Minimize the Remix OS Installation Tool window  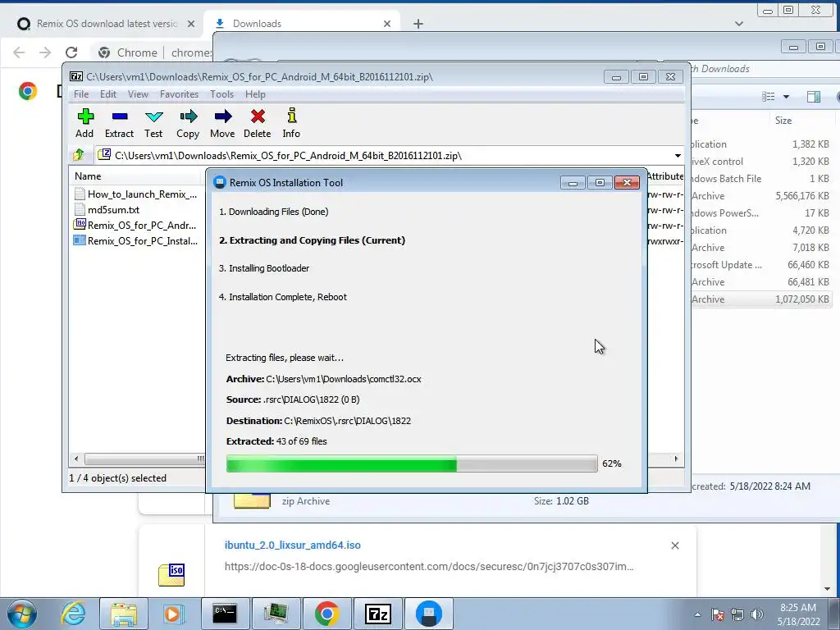573,183
